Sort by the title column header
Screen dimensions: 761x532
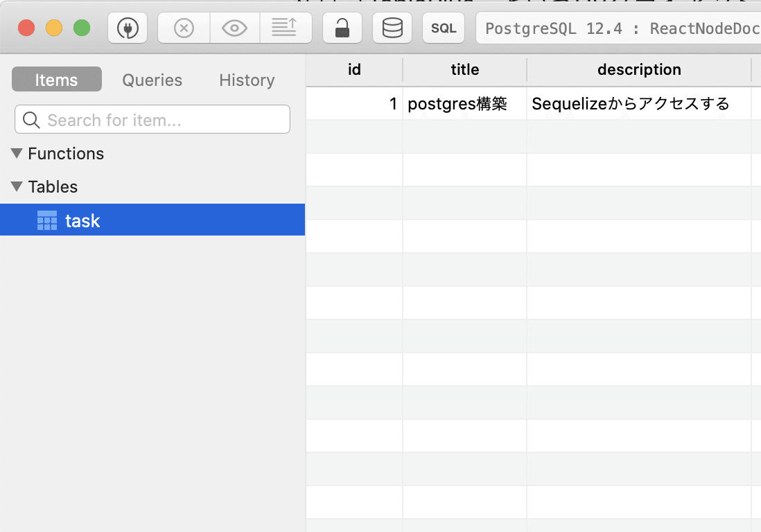pyautogui.click(x=464, y=70)
